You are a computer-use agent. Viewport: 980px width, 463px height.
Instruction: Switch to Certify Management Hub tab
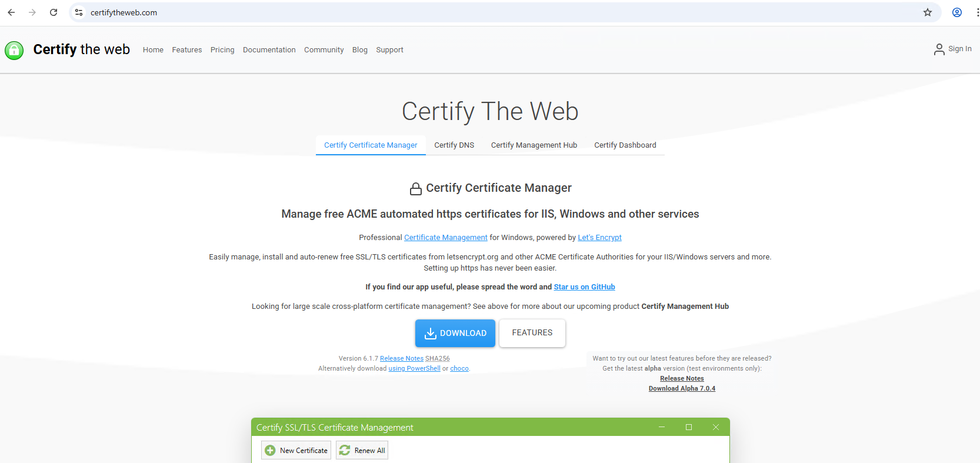pos(534,145)
